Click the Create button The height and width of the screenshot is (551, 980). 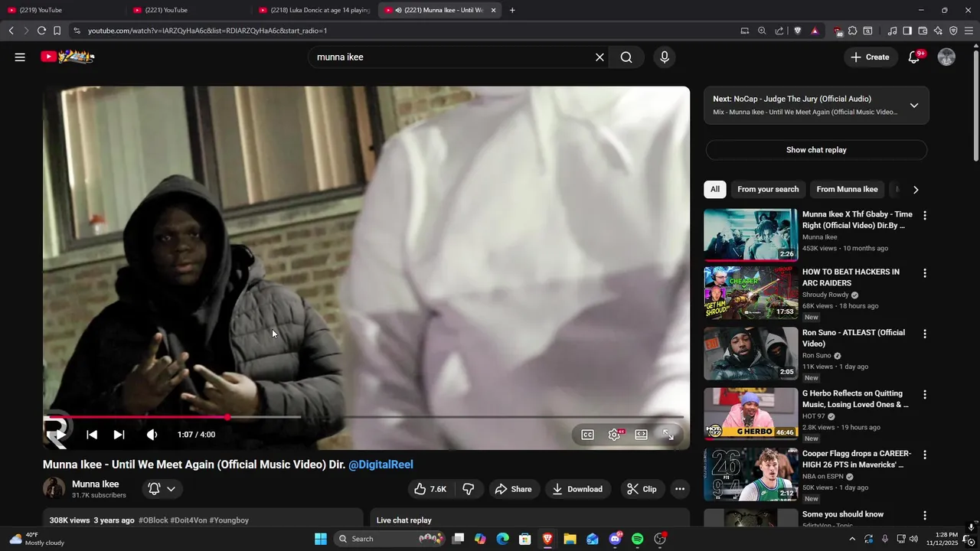click(871, 57)
